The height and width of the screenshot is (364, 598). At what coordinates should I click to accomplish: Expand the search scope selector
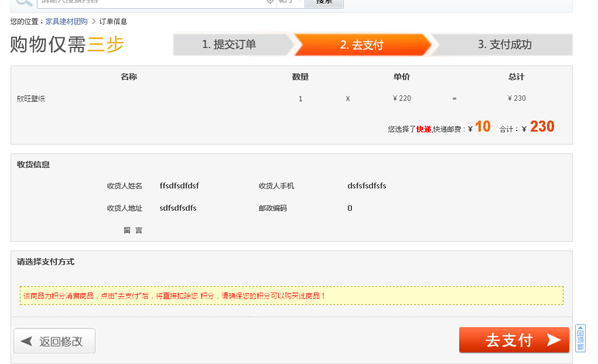coord(299,3)
